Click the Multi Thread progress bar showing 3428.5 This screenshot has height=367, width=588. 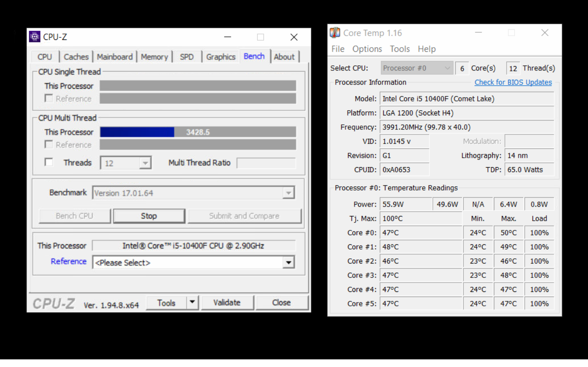click(x=198, y=132)
